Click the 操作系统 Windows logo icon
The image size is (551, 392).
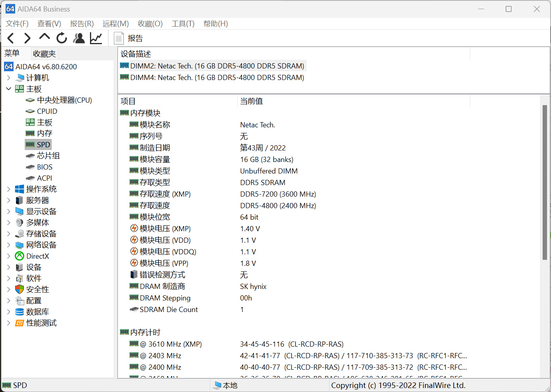pyautogui.click(x=20, y=189)
